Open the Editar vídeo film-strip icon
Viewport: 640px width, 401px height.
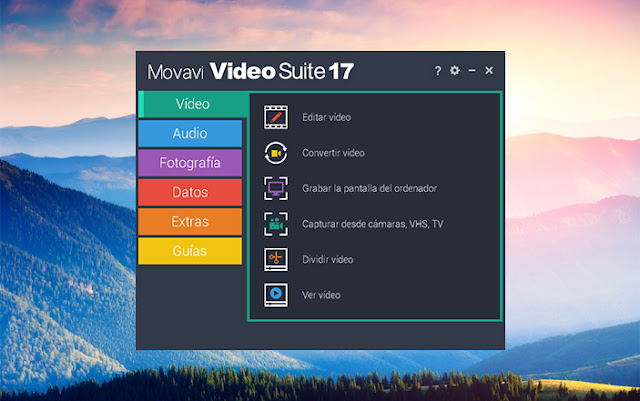(x=276, y=117)
